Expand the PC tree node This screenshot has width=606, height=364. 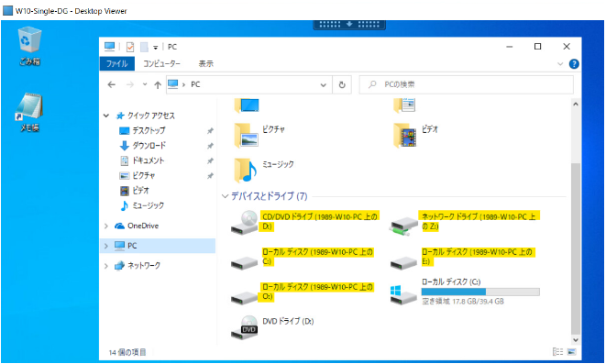[x=106, y=246]
